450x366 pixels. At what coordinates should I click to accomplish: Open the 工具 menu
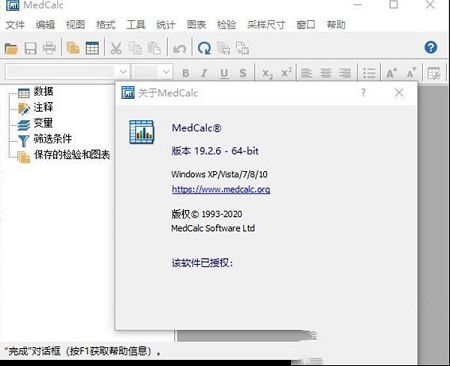pyautogui.click(x=136, y=25)
